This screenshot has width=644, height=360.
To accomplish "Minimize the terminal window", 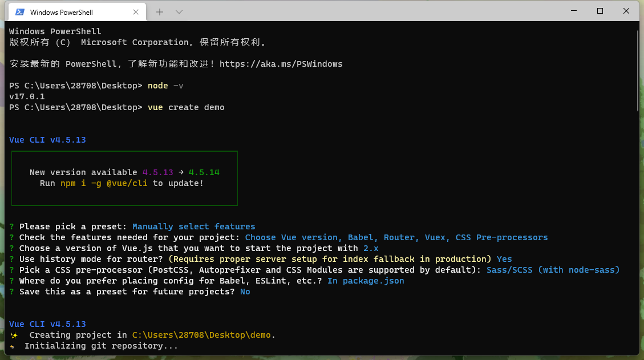I will (x=574, y=11).
